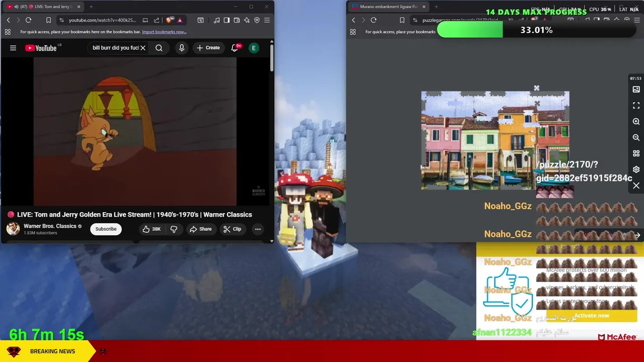Image resolution: width=644 pixels, height=362 pixels.
Task: Click Import bookmarks now link
Action: pyautogui.click(x=164, y=32)
